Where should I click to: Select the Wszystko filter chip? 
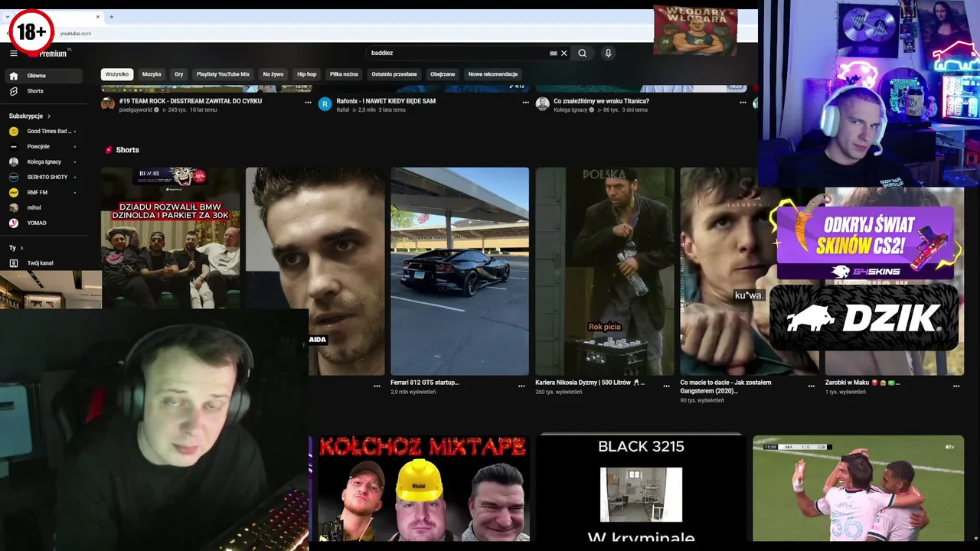click(117, 74)
